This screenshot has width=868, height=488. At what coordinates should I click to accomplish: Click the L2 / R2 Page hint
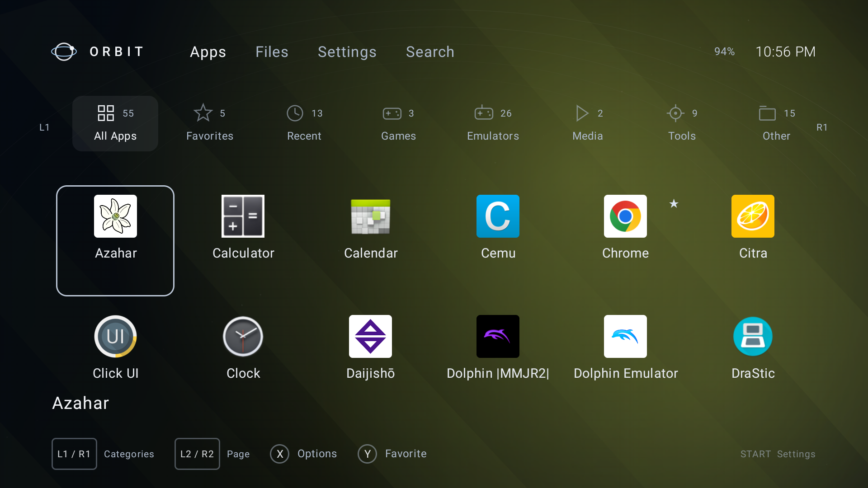[x=212, y=454]
